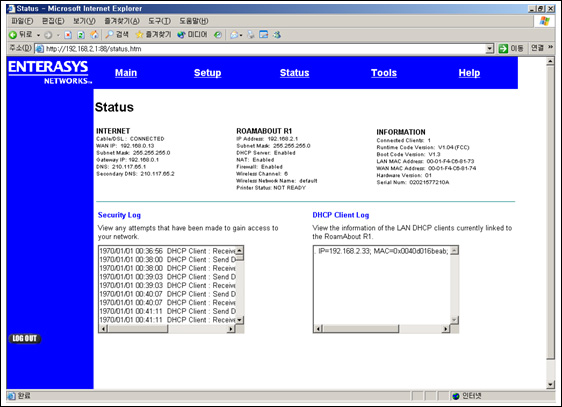Viewport: 562px width, 407px height.
Task: Expand the Mail icon dropdown arrow
Action: [x=241, y=35]
